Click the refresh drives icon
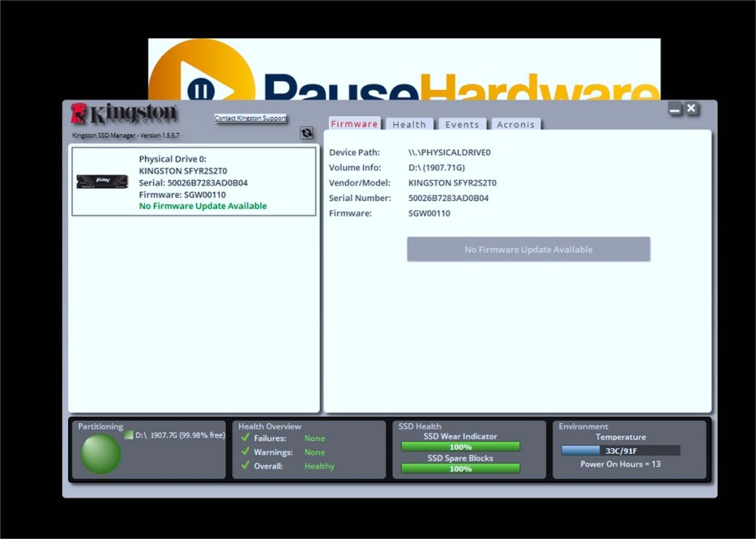Image resolution: width=756 pixels, height=539 pixels. (307, 133)
